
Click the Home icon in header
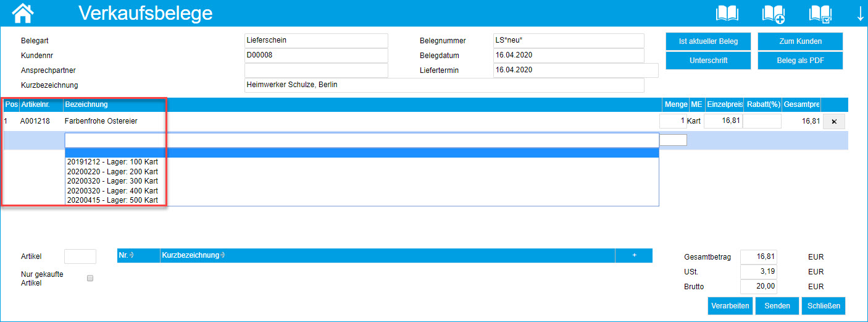[23, 12]
